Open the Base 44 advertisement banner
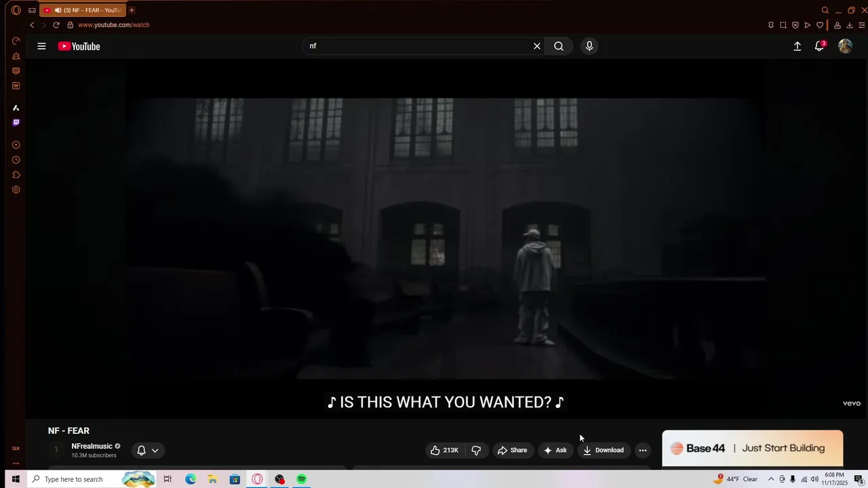 click(753, 449)
